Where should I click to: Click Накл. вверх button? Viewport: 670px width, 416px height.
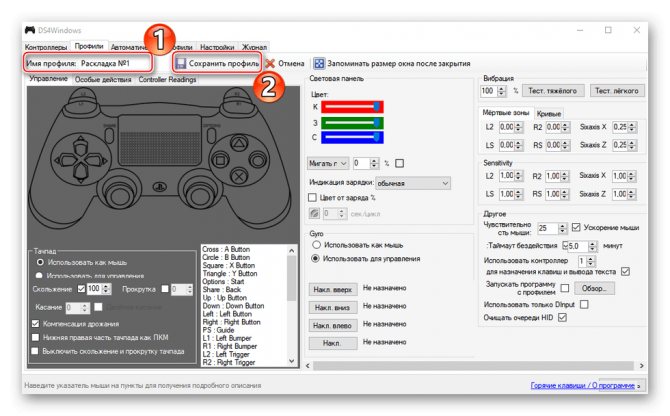(x=332, y=290)
